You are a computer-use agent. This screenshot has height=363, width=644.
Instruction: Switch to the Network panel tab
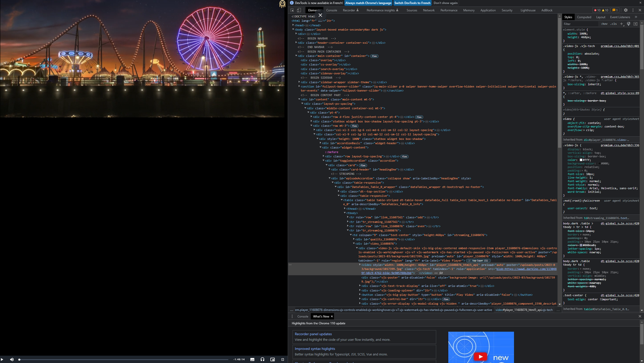[429, 10]
